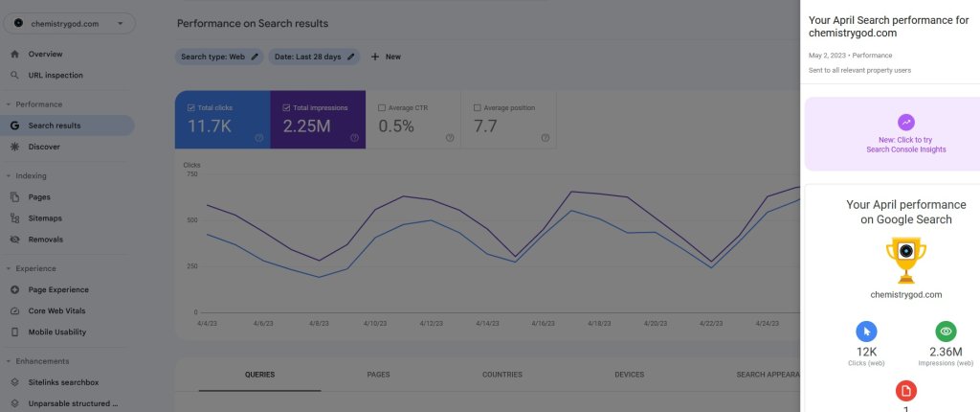This screenshot has height=412, width=980.
Task: Uncheck the Total clicks checkbox
Action: 191,107
